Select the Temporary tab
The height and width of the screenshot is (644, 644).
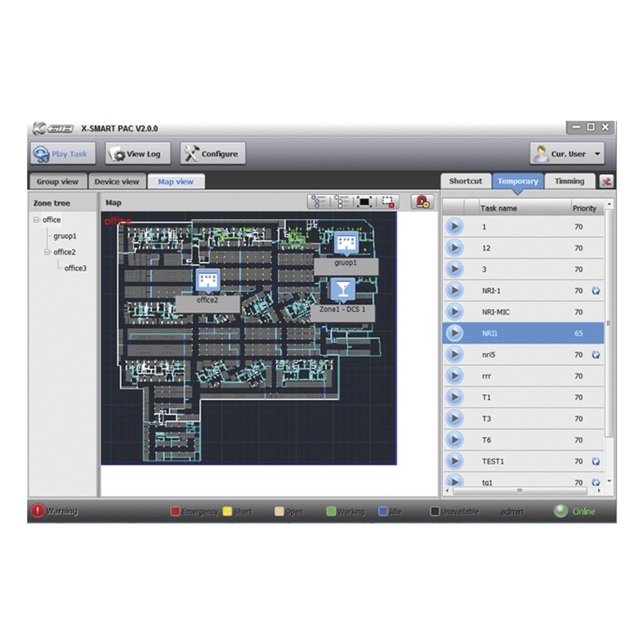coord(518,181)
